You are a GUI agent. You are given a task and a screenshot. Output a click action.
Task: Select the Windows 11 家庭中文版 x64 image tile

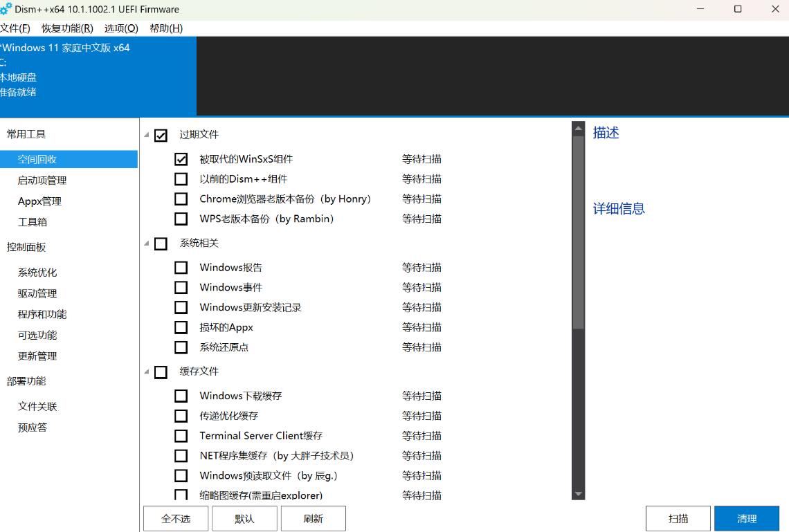(98, 75)
